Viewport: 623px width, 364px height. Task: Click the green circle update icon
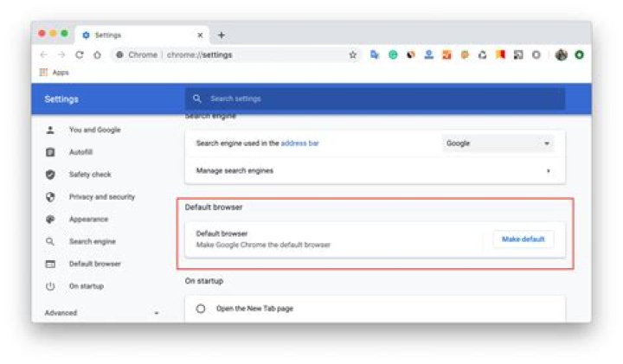pos(579,54)
